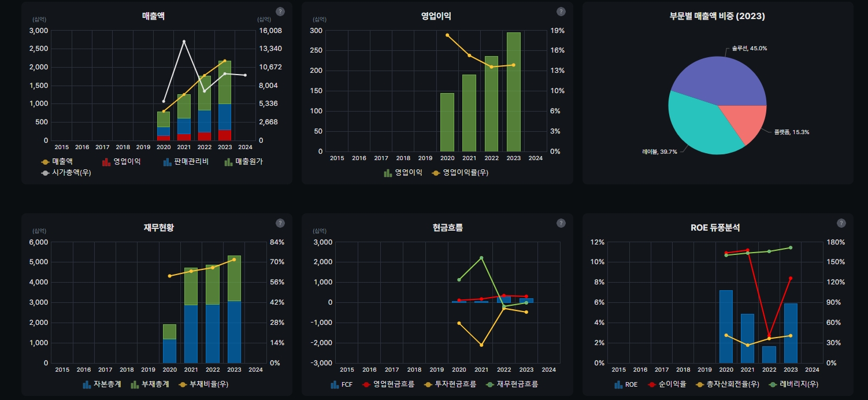Click the 플랫폼 red pie slice
The width and height of the screenshot is (868, 400).
point(747,121)
